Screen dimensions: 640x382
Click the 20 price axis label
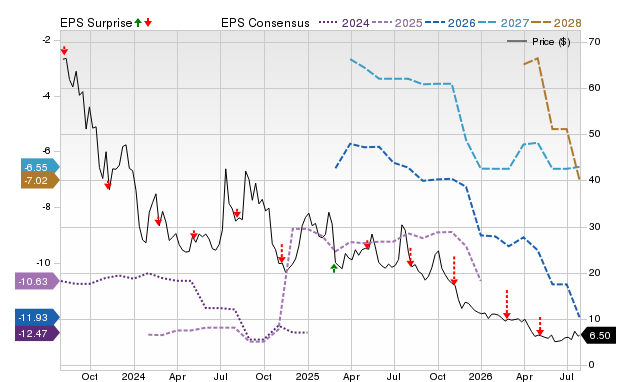594,273
